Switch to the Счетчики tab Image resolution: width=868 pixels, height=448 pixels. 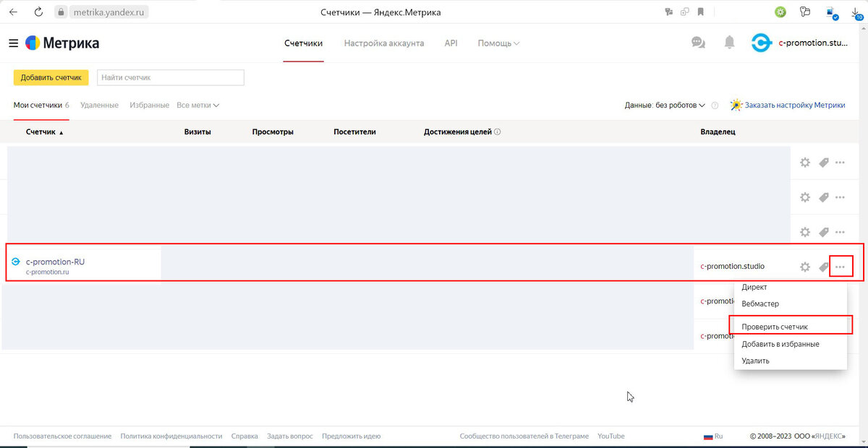[303, 43]
